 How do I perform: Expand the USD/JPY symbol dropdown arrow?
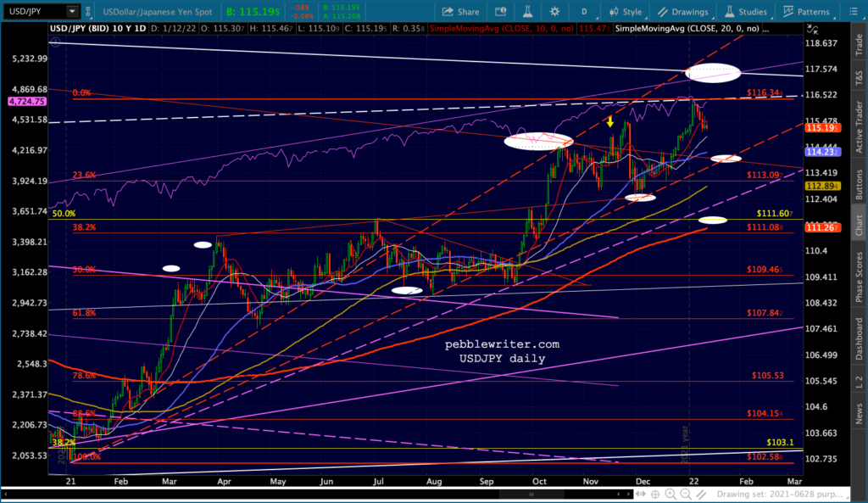point(72,11)
